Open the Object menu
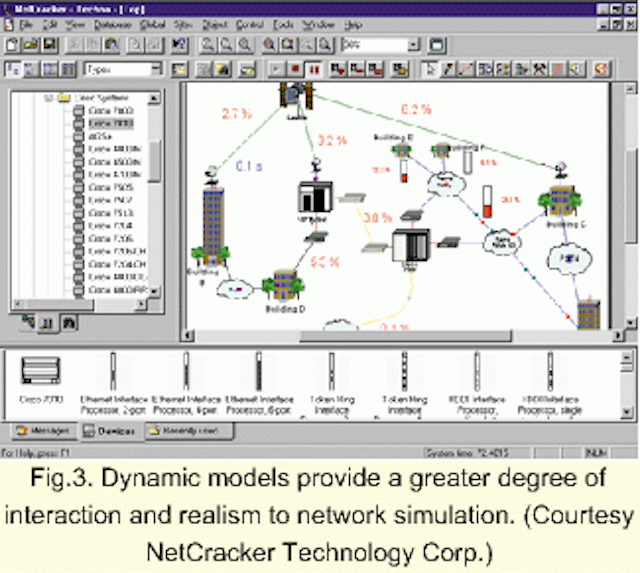The image size is (640, 573). tap(215, 25)
